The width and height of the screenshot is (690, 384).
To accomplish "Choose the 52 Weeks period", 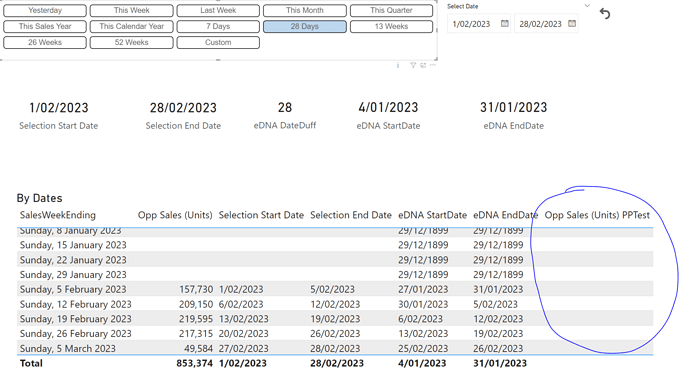I will [x=132, y=43].
